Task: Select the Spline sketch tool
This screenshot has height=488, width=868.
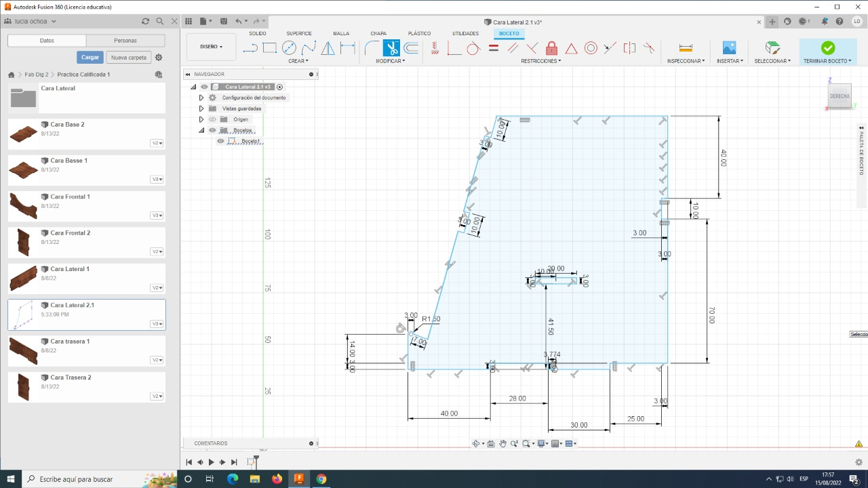Action: click(309, 48)
